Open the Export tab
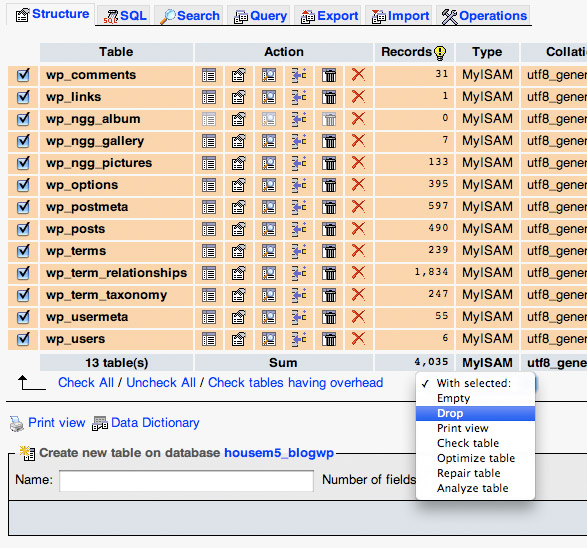587x548 pixels. pyautogui.click(x=329, y=16)
